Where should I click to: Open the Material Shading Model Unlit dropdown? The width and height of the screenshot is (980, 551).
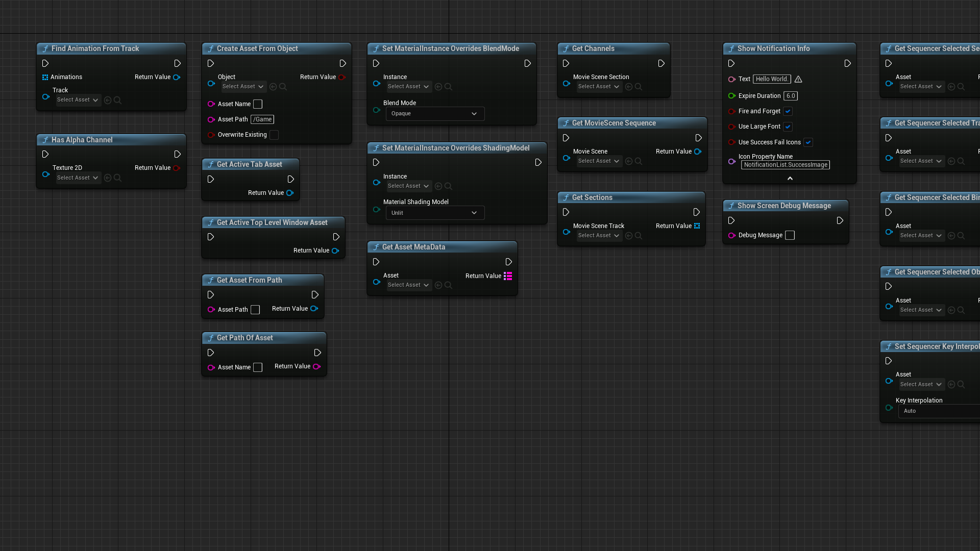pyautogui.click(x=435, y=213)
